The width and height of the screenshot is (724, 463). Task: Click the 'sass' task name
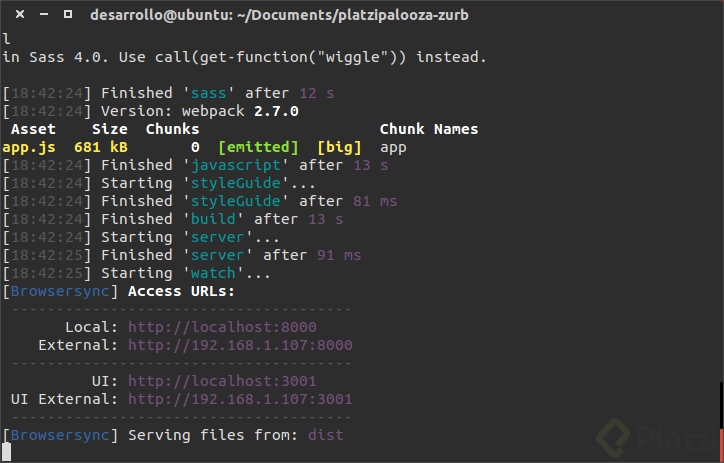209,93
